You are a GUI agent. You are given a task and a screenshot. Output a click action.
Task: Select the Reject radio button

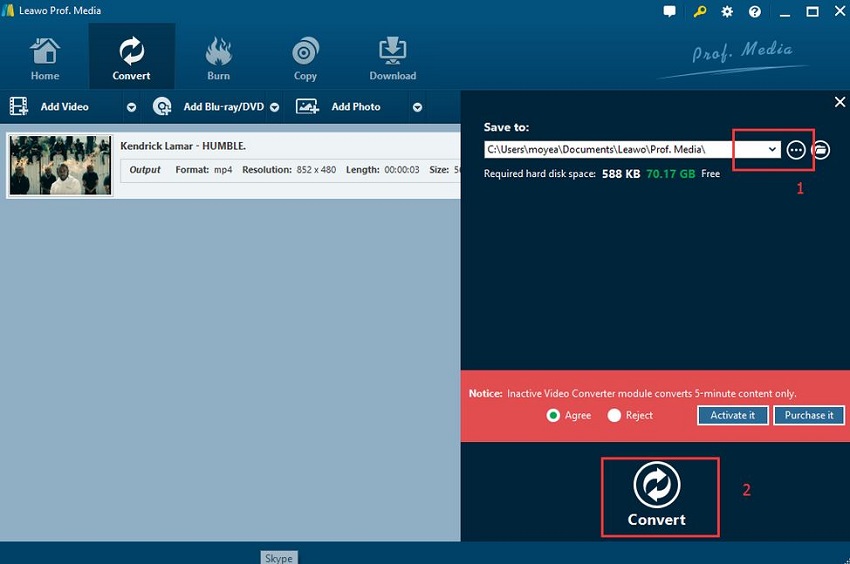[x=614, y=415]
